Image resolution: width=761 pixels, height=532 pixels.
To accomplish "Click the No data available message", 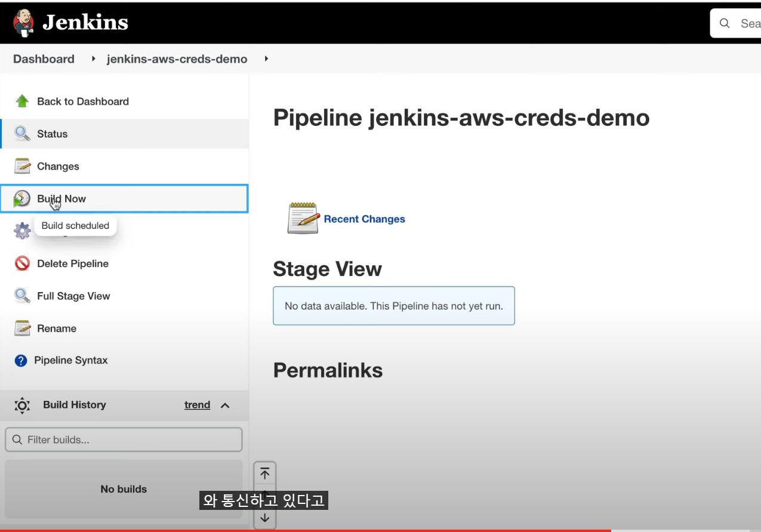I will tap(394, 306).
